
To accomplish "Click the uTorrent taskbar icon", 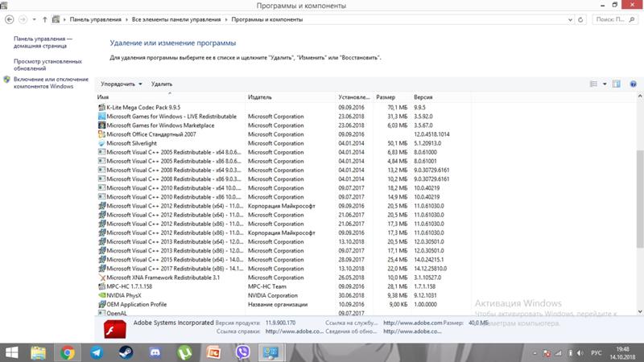I will pos(184,352).
